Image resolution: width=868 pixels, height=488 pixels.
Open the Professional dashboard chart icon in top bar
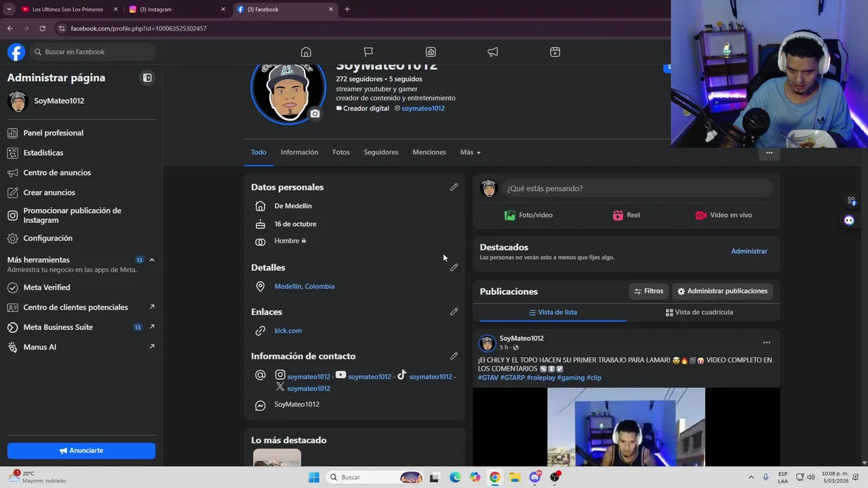[431, 52]
